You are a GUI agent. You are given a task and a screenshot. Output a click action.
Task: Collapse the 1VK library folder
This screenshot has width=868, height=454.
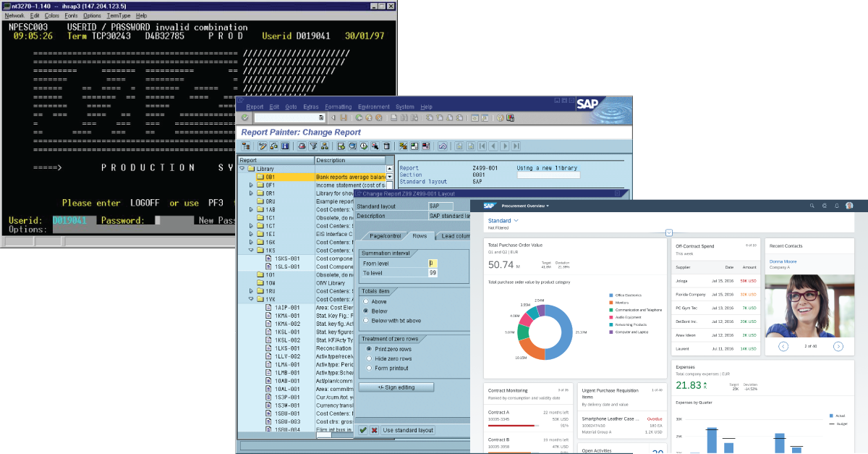[x=252, y=299]
